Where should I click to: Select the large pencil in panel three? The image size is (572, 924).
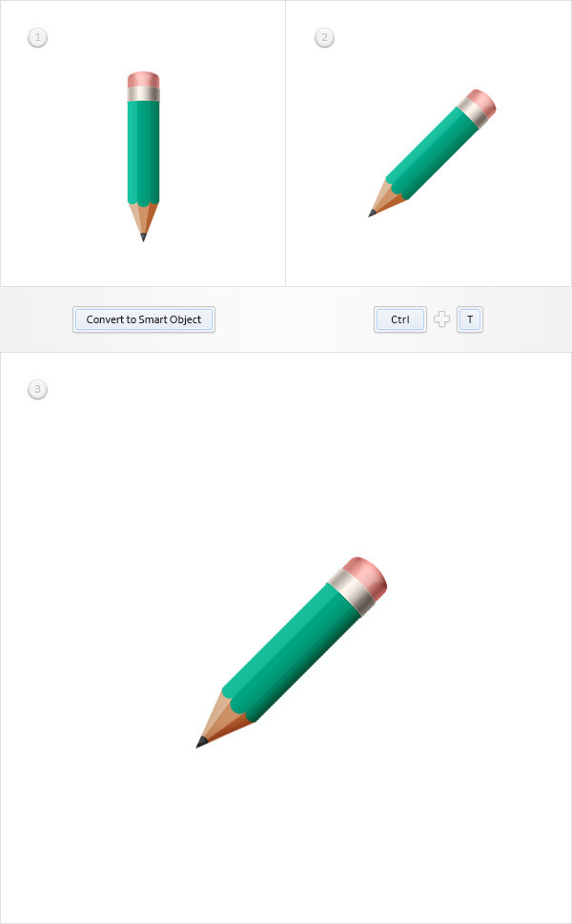[292, 651]
